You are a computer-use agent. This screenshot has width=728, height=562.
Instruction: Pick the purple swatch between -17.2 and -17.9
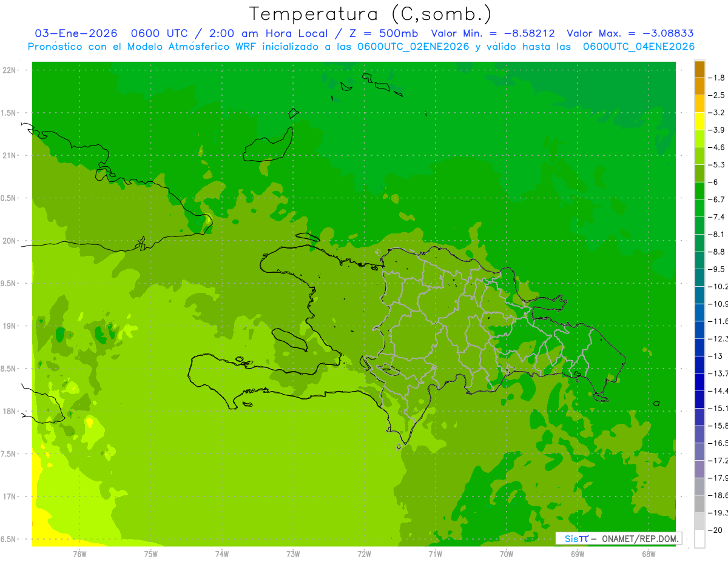[699, 469]
